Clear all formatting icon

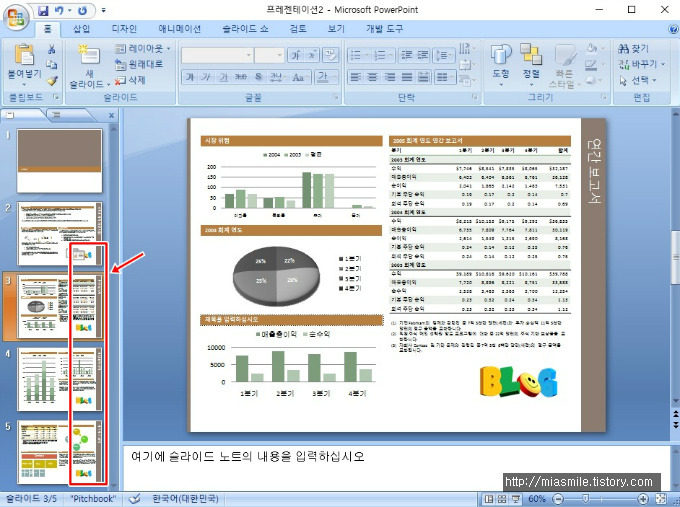pos(330,55)
